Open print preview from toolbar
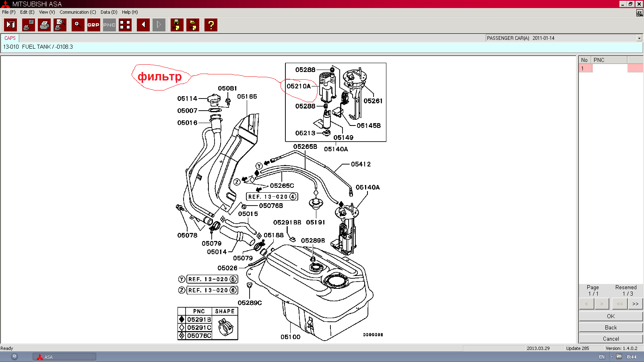This screenshot has width=644, height=362. (60, 25)
